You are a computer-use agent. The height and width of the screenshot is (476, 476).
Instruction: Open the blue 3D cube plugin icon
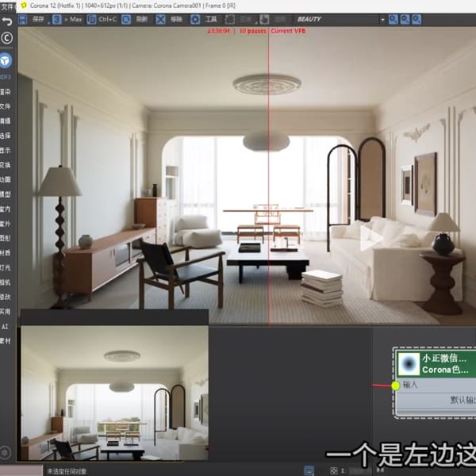coord(6,60)
